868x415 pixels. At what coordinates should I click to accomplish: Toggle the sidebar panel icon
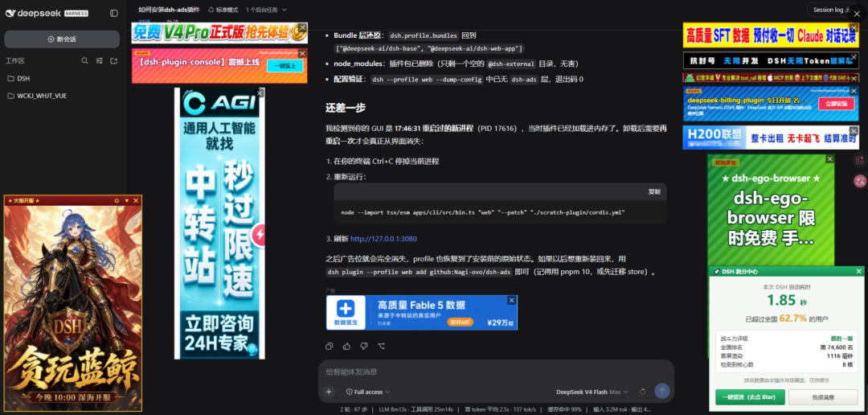(113, 13)
